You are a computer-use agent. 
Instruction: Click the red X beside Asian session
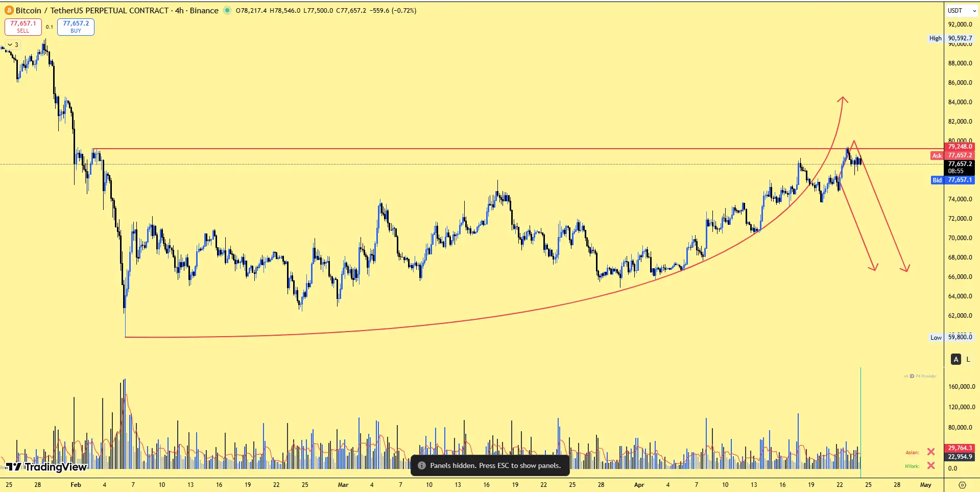tap(931, 452)
